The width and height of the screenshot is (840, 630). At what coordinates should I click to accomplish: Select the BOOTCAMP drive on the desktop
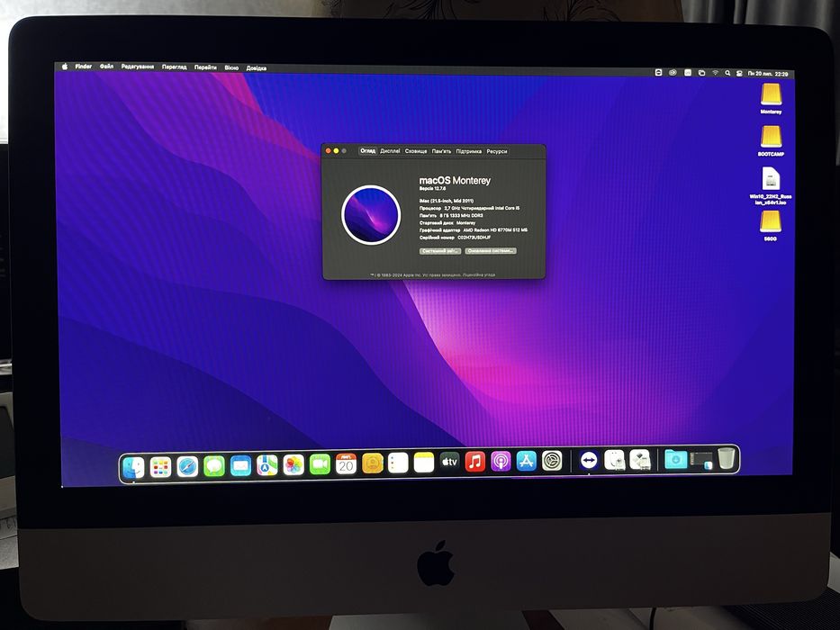[771, 141]
